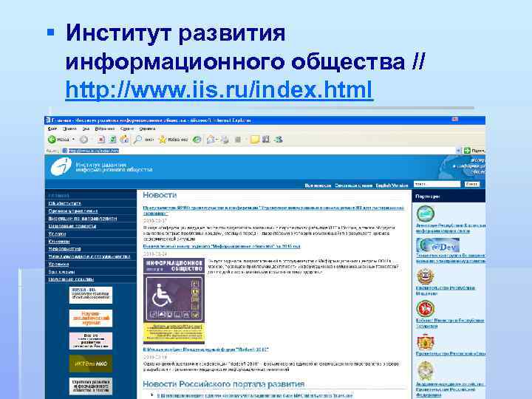The image size is (532, 399).
Task: Click the Ryazan region coat of arms emblem
Action: pos(426,341)
